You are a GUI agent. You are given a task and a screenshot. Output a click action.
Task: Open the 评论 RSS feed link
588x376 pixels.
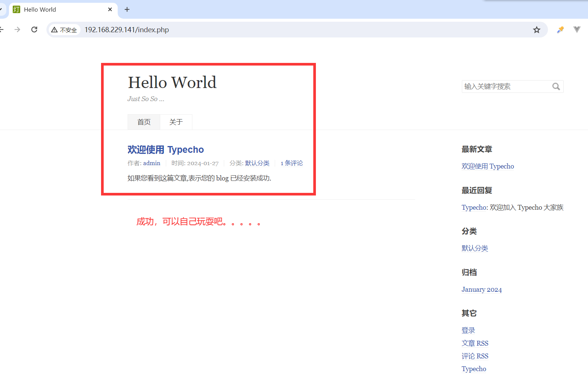point(475,356)
